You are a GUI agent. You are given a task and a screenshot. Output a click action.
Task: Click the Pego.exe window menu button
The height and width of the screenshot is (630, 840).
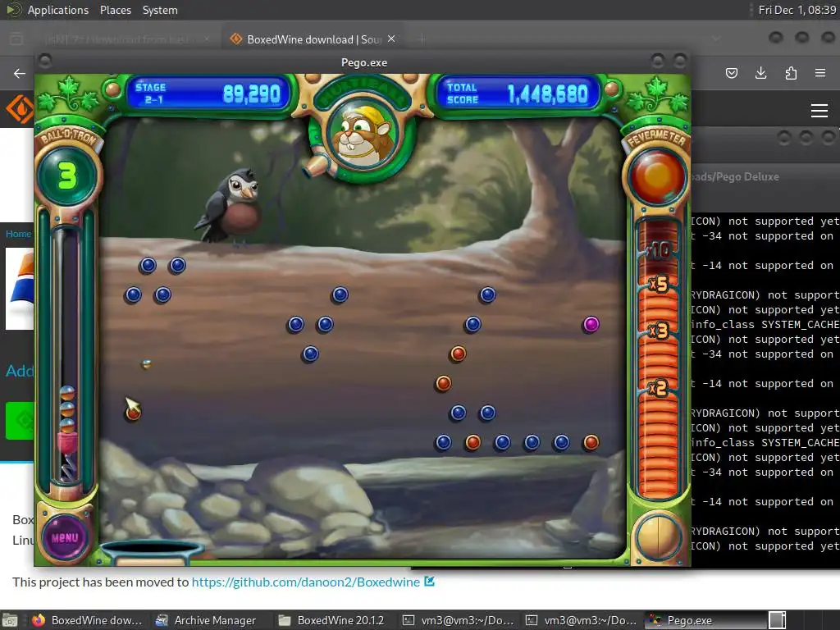46,62
